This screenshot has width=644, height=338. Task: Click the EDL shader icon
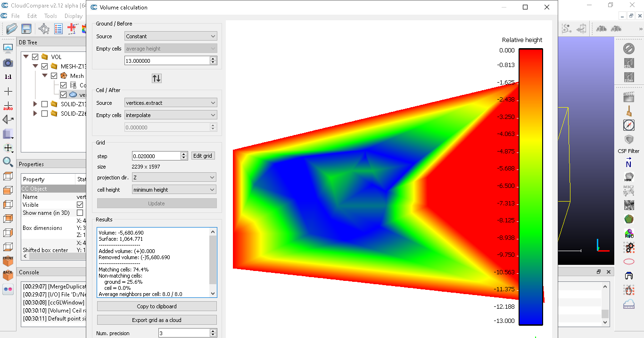point(628,63)
